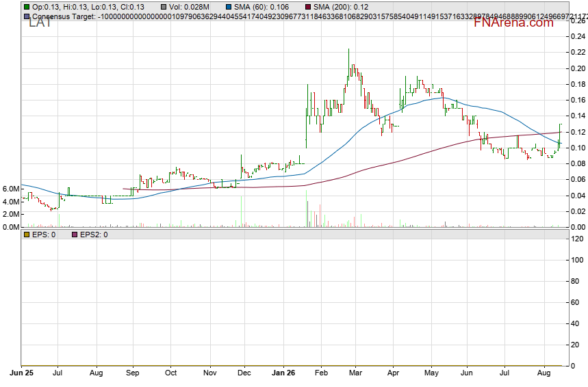Click the grey Vol legend swatch
This screenshot has height=387, width=588.
coord(164,7)
